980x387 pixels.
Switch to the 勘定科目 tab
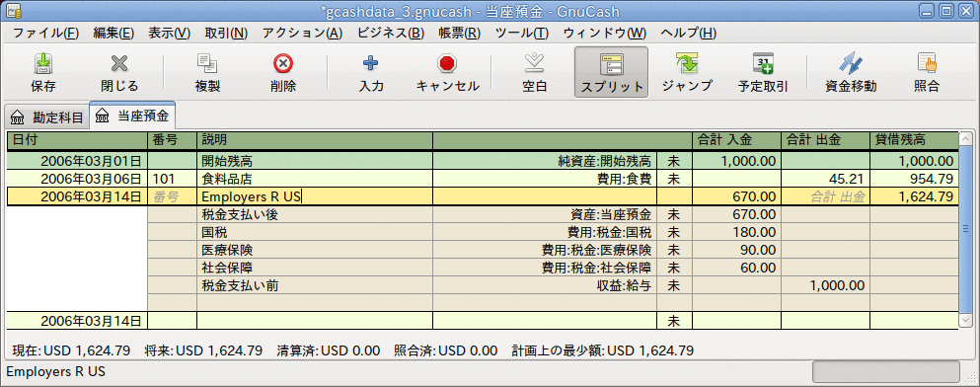46,116
